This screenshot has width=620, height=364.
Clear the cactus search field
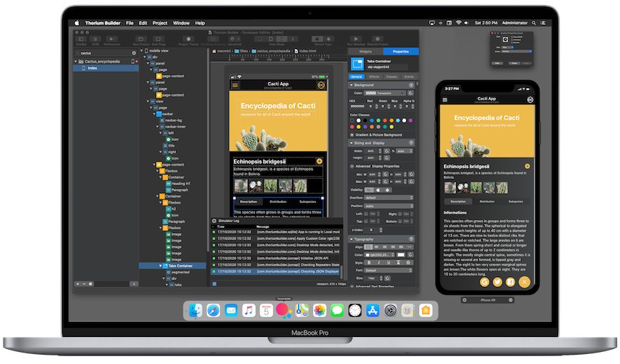coord(134,53)
